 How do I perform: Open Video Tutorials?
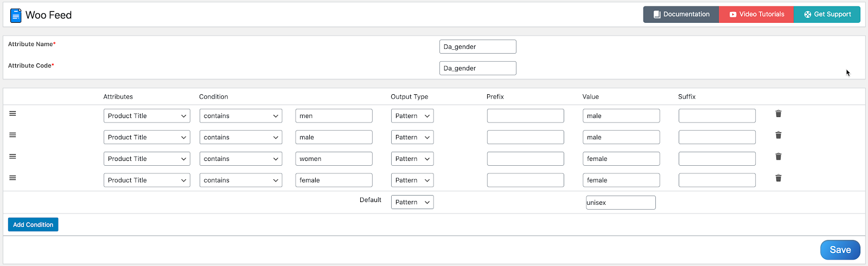pyautogui.click(x=756, y=15)
